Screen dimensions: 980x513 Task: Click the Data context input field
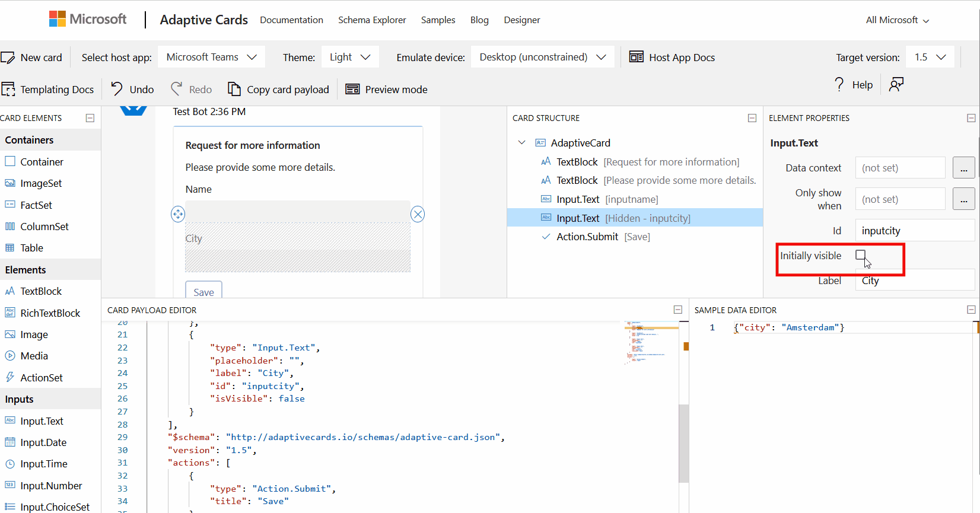[x=900, y=168]
